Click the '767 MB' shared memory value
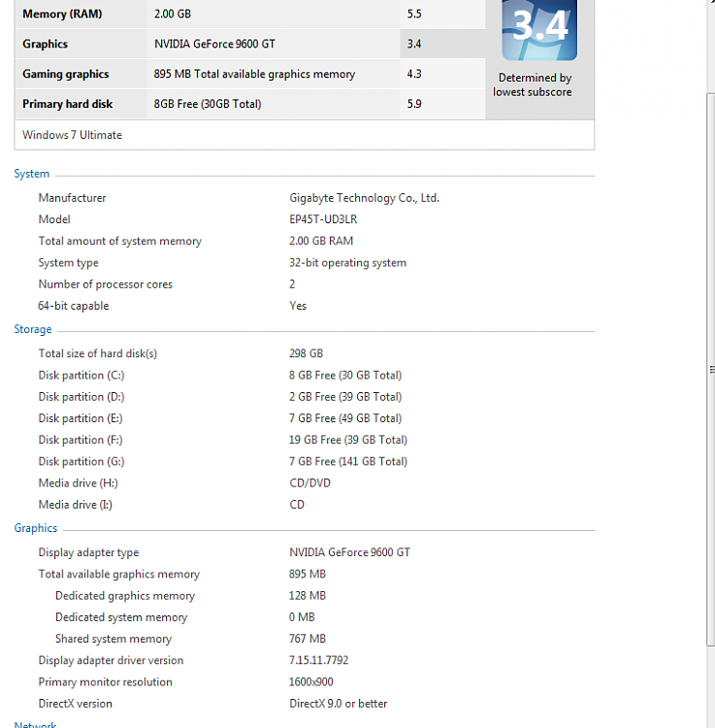 point(308,639)
